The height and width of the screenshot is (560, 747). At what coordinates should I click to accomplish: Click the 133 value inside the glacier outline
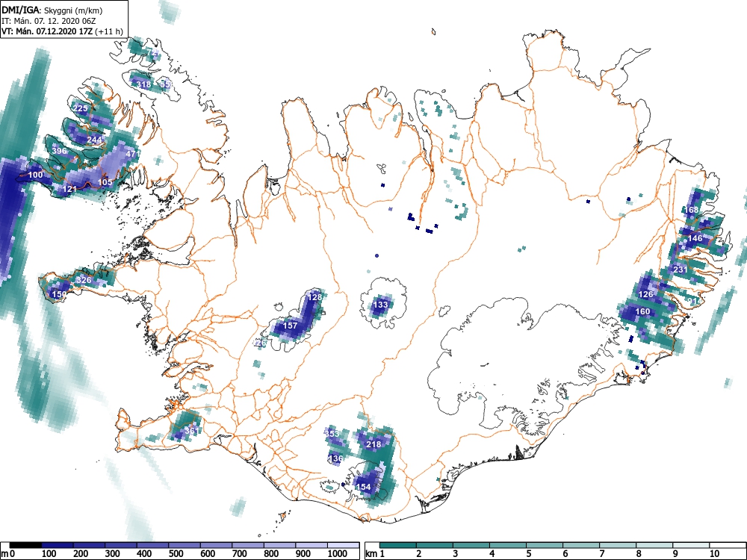tap(381, 305)
